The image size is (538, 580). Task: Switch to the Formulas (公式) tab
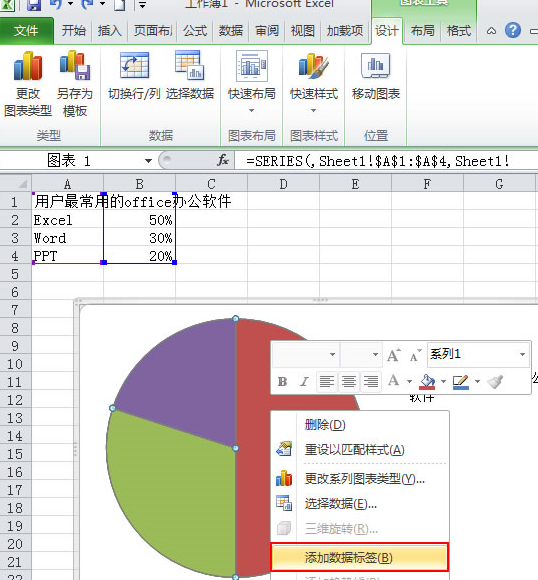(195, 31)
